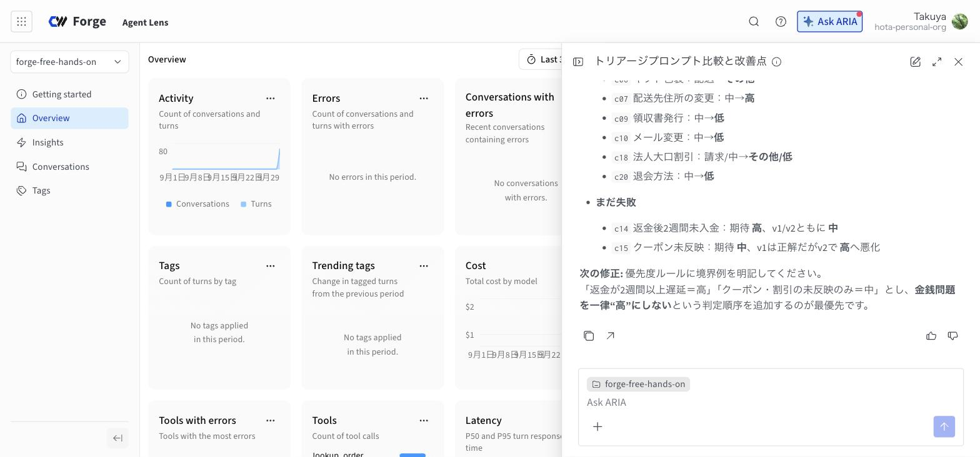Expand the ARIA panel to fullscreen

click(x=937, y=62)
